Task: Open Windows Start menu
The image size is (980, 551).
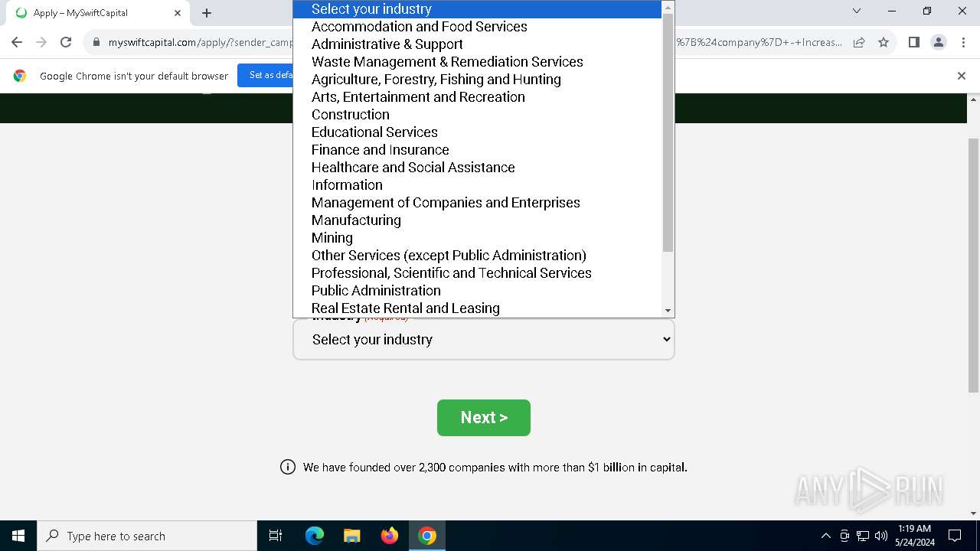Action: coord(18,536)
